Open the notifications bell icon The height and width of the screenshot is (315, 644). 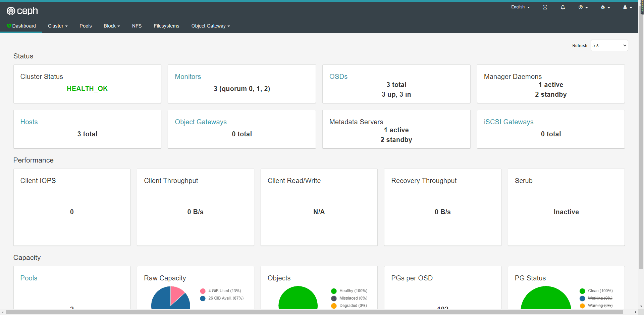coord(563,7)
